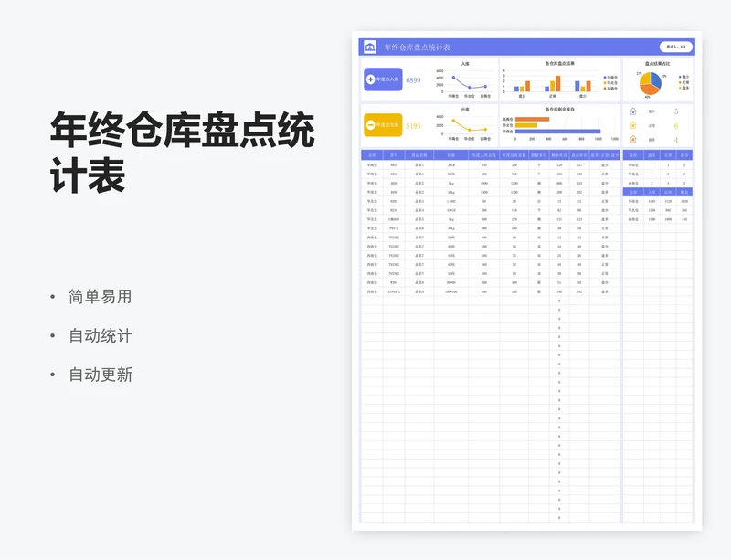Click the 自动更新 bullet text
731x560 pixels.
(101, 375)
